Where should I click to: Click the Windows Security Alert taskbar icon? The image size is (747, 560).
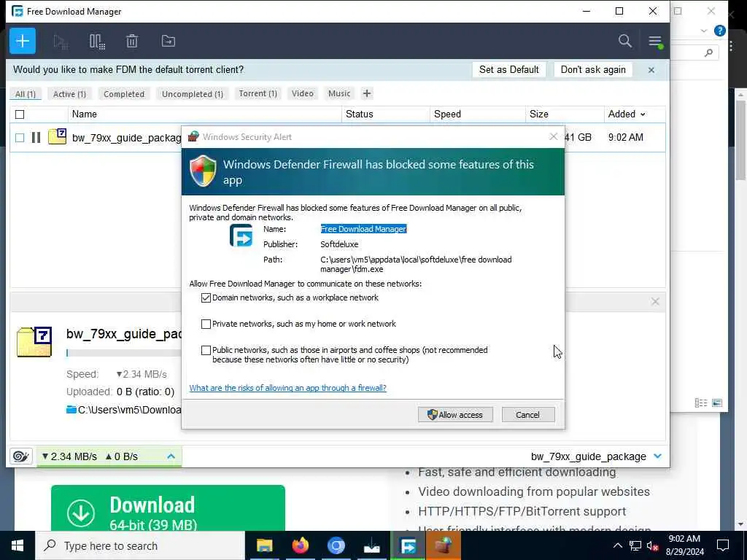444,545
